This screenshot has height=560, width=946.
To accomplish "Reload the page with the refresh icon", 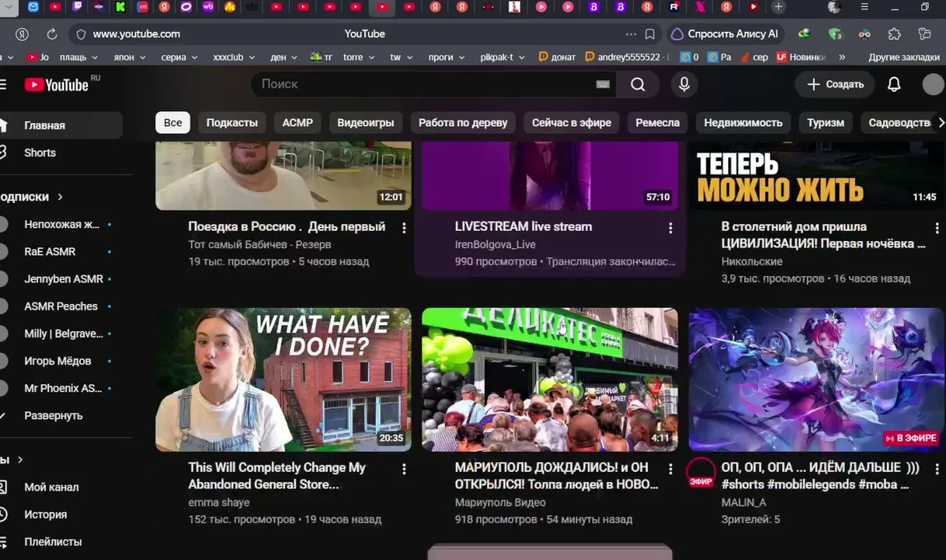I will tap(51, 34).
